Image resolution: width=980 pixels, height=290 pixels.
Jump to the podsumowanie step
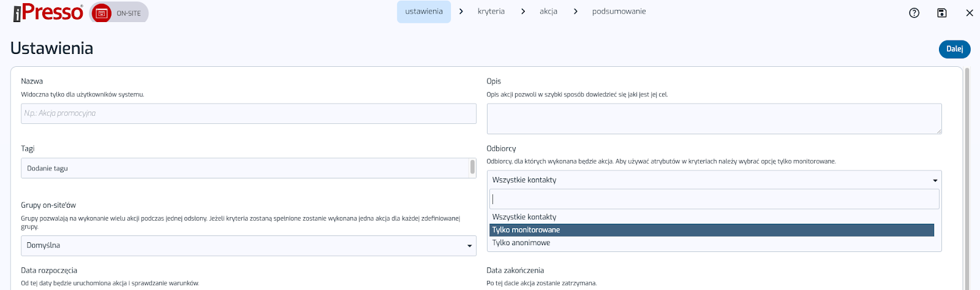click(x=619, y=12)
